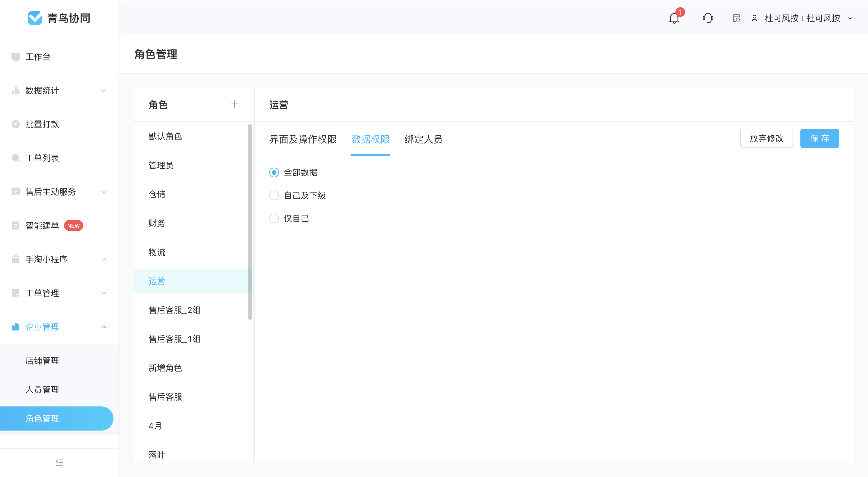Open 工作台 menu entry
The image size is (868, 477).
[60, 57]
